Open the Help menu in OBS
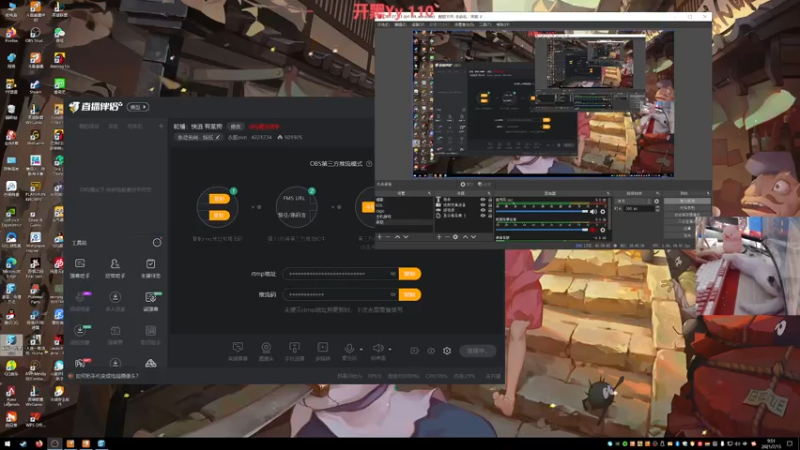The height and width of the screenshot is (450, 800). 503,24
